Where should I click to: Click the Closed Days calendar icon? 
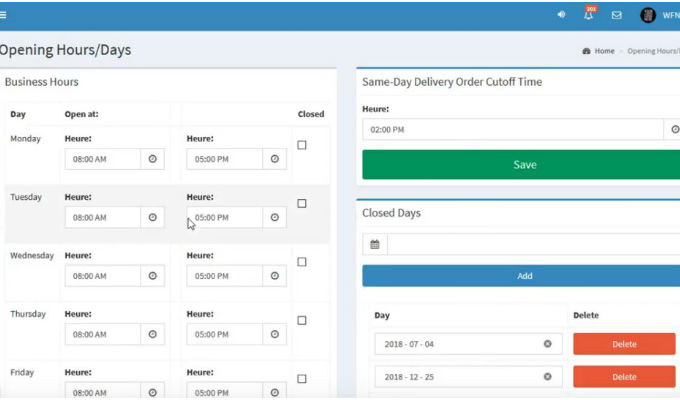pos(375,245)
